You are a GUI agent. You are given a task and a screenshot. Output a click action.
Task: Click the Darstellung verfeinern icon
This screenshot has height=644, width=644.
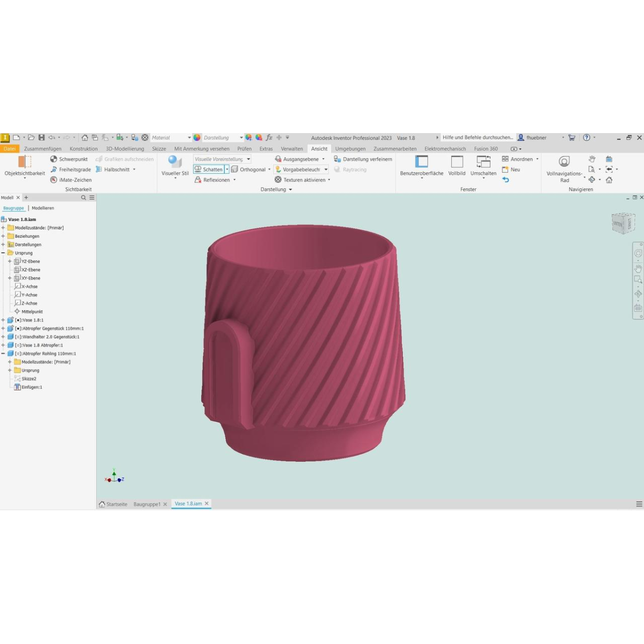pyautogui.click(x=337, y=159)
